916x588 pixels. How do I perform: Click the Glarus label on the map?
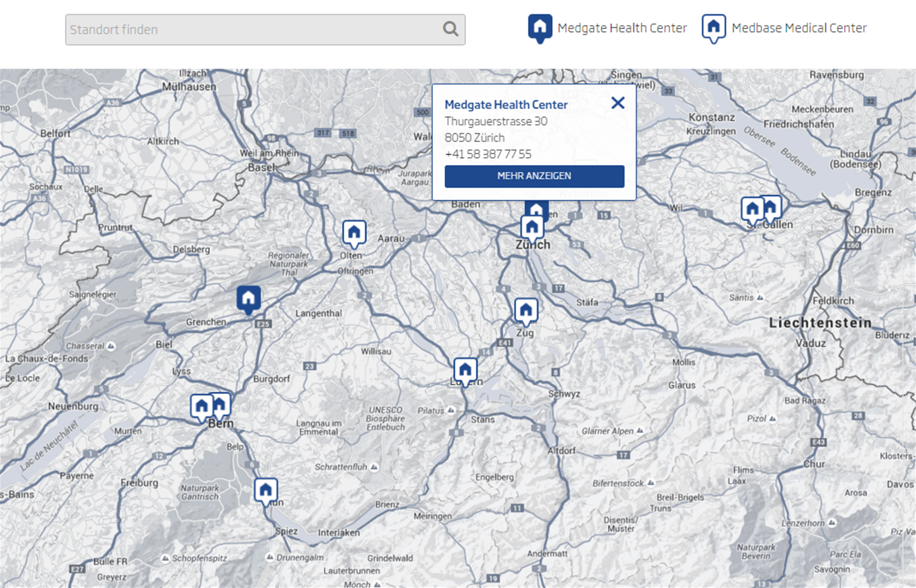tap(682, 385)
